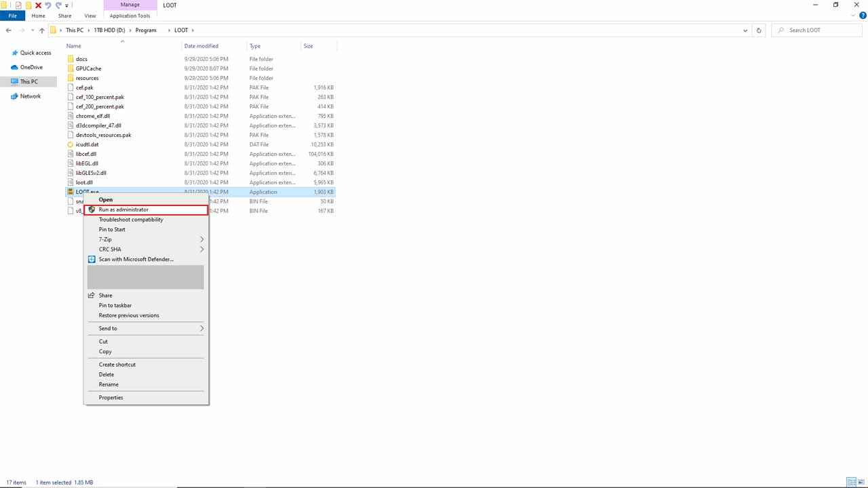Switch to the Home ribbon tab
868x488 pixels.
point(38,16)
